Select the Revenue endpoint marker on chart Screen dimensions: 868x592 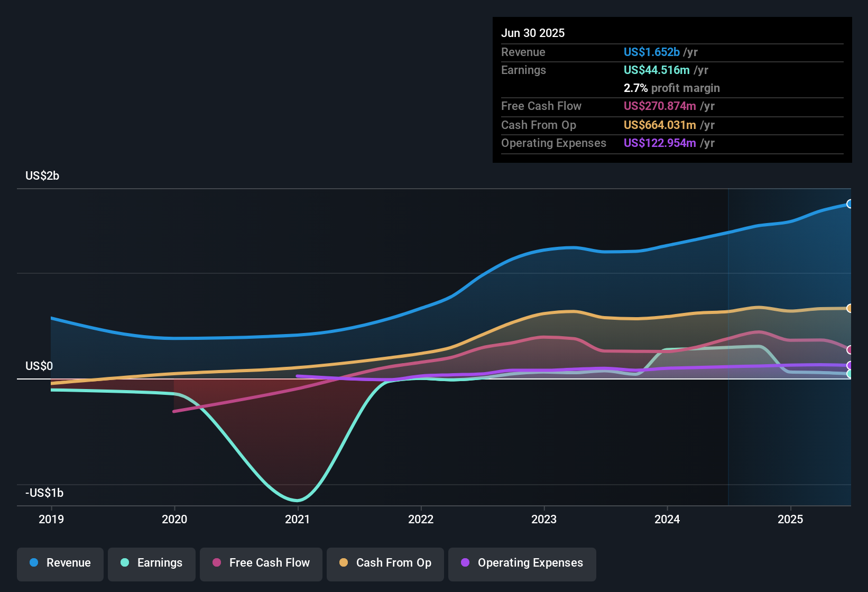(x=850, y=204)
